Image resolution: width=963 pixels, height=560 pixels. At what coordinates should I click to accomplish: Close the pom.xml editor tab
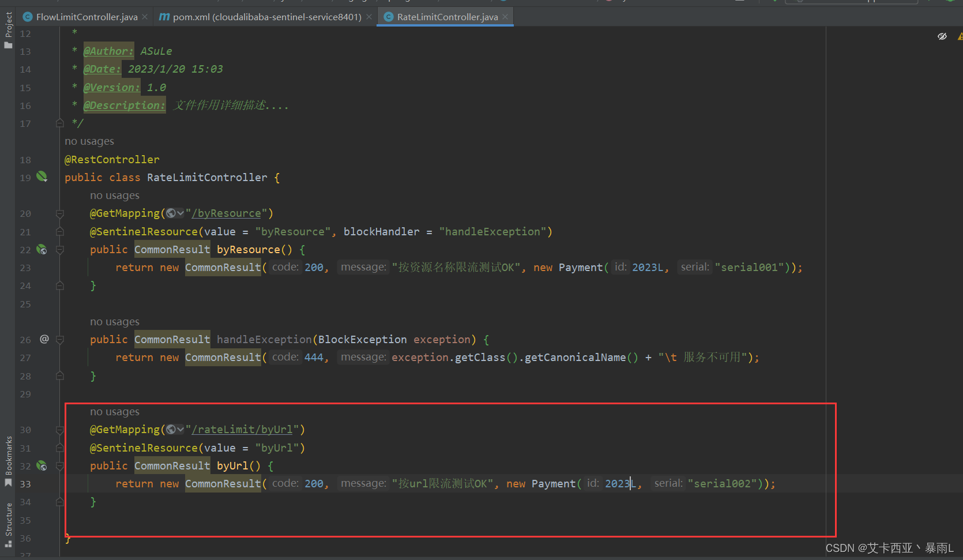(x=369, y=17)
